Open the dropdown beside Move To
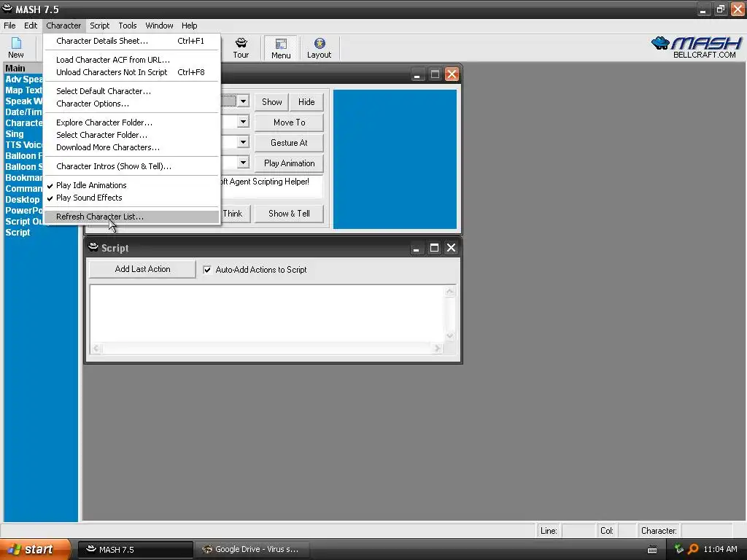Screen dimensions: 747x560 (x=243, y=122)
